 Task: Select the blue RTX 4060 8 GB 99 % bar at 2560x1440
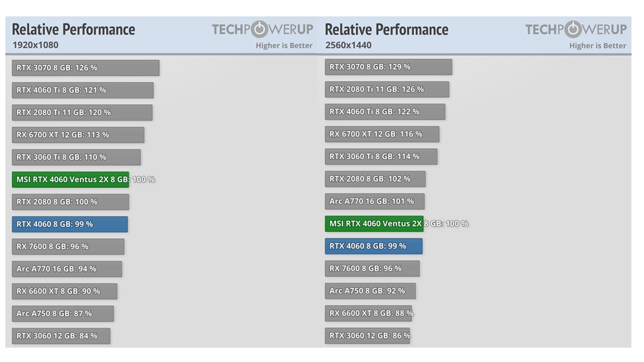point(374,246)
